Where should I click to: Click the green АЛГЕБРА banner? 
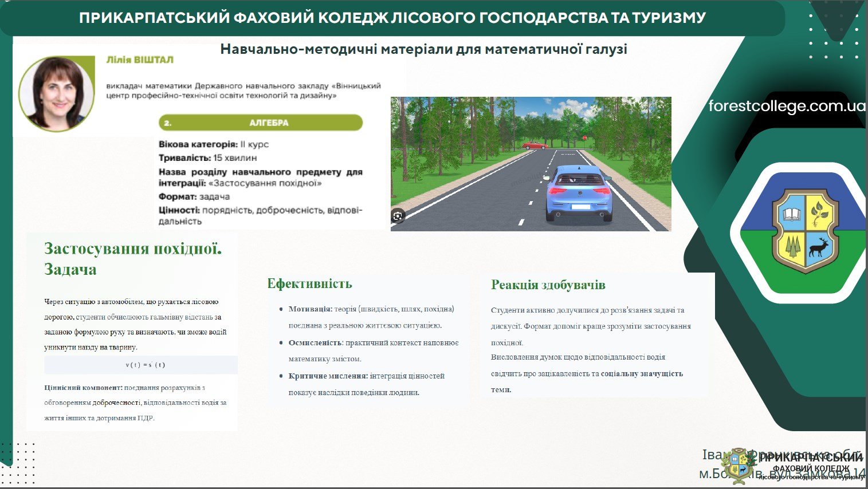[261, 123]
